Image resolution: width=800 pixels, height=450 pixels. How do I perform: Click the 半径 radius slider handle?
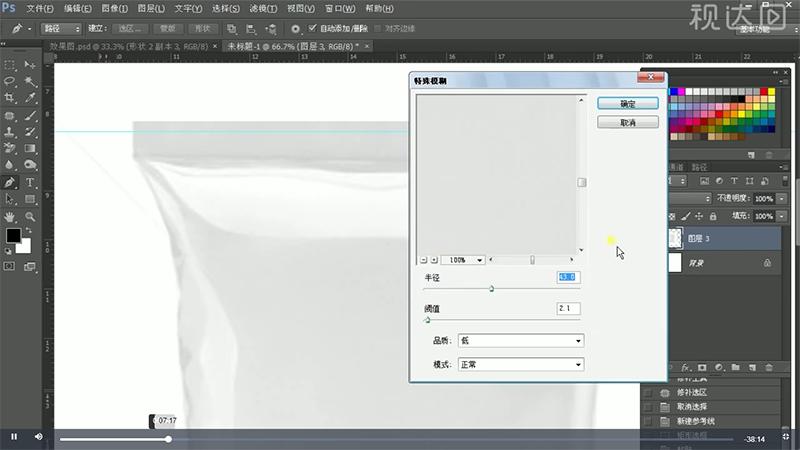[491, 289]
